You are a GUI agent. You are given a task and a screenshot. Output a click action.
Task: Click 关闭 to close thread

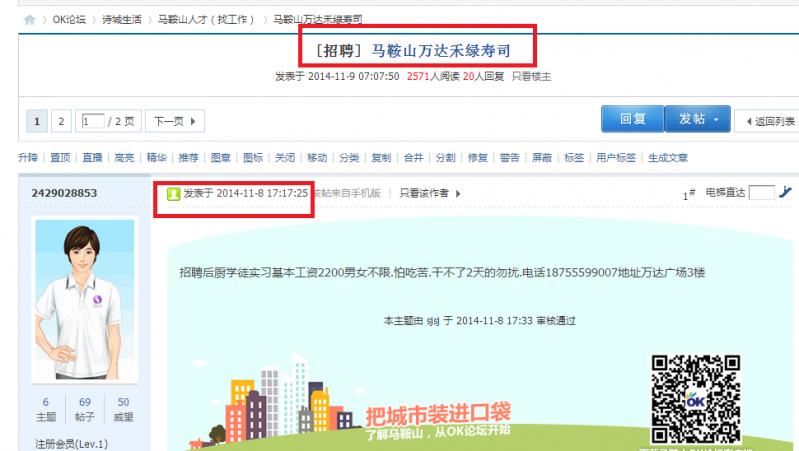(x=285, y=158)
